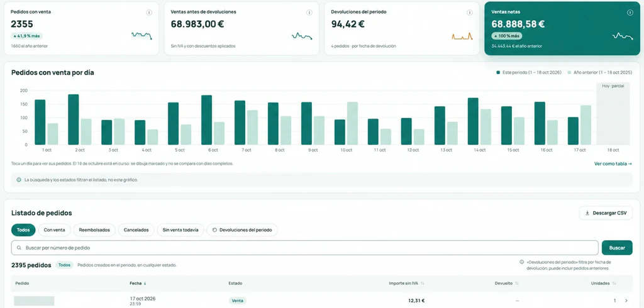Select Reembolsados filter tab

(94, 230)
